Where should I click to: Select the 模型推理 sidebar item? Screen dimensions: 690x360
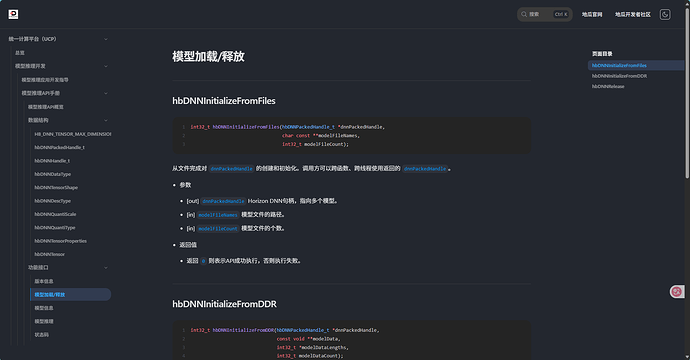tap(44, 322)
